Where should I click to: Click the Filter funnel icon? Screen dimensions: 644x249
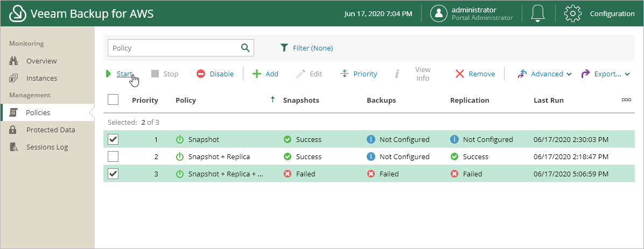(x=284, y=48)
